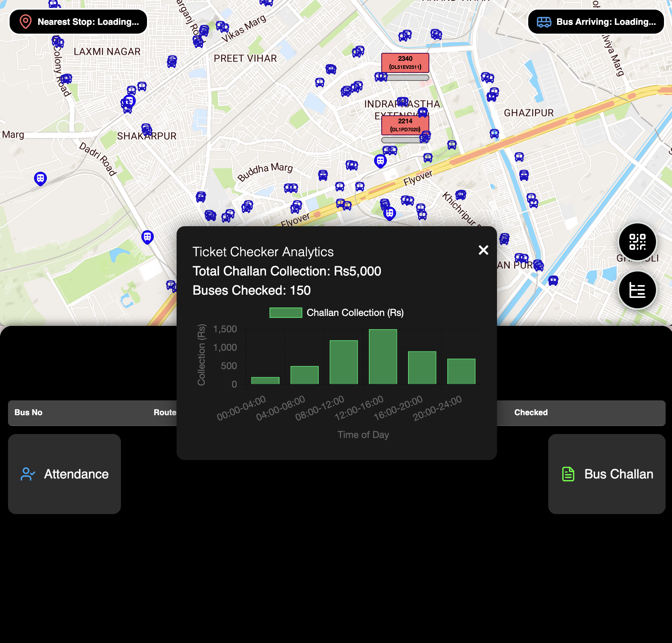The height and width of the screenshot is (643, 672).
Task: Expand the Nearest Stop loading pill
Action: click(78, 22)
